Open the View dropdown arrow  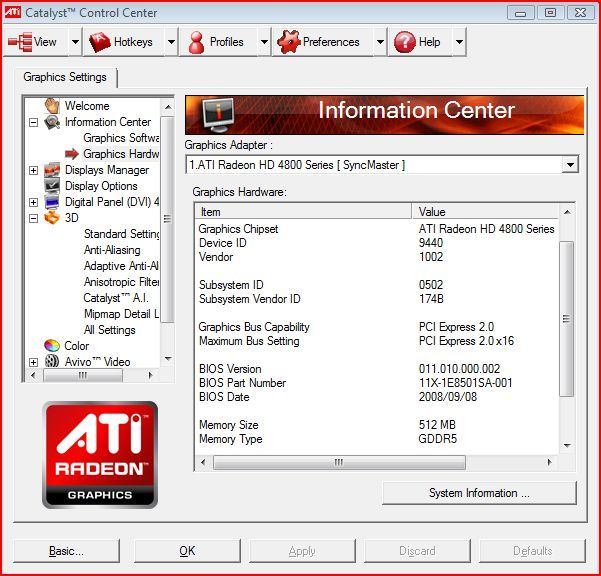(75, 42)
